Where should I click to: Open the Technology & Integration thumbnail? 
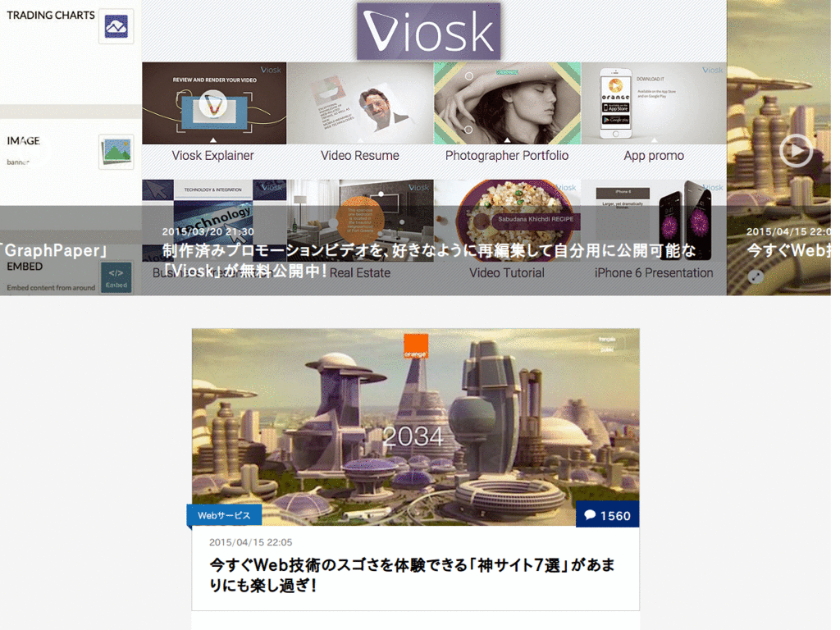pos(214,220)
